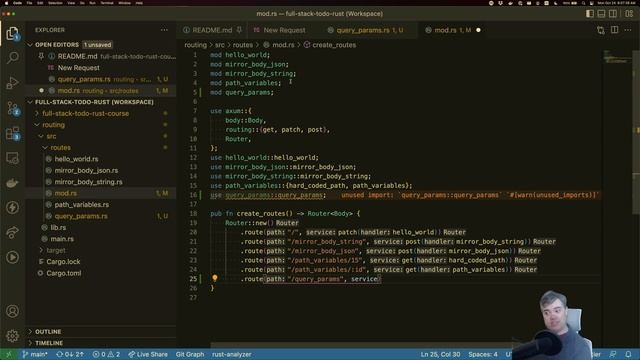Open Remote Explorer view
This screenshot has height=360, width=640.
pyautogui.click(x=12, y=158)
